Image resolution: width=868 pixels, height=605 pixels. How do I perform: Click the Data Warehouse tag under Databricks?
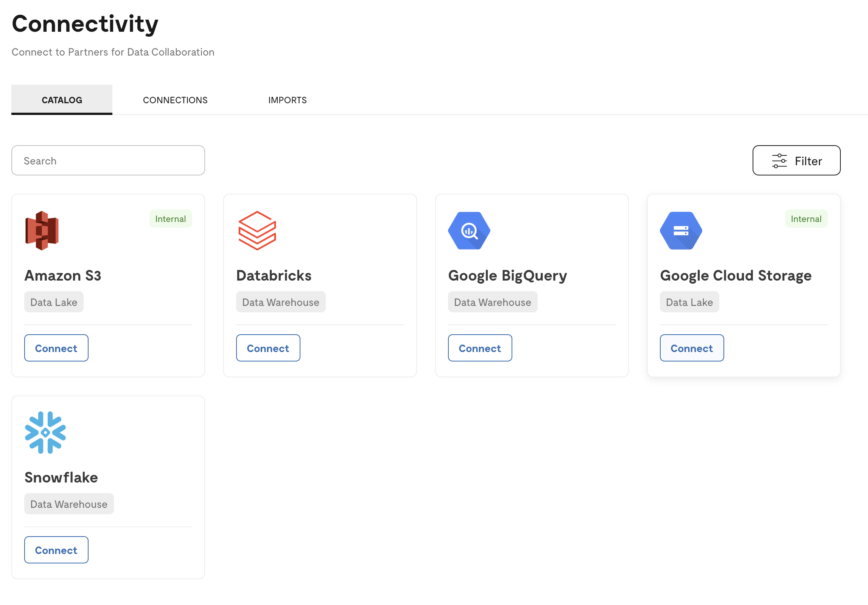coord(281,302)
